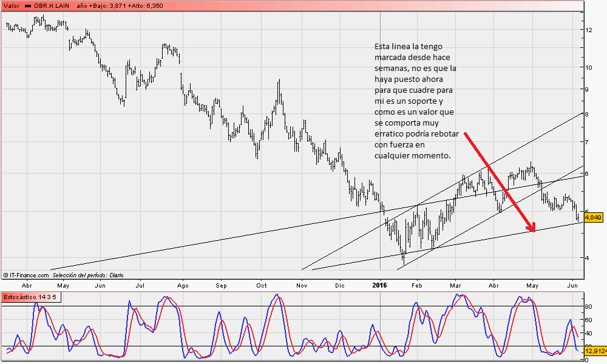
Task: Click the black OBR.H.LAIN legend line marker
Action: 29,5
